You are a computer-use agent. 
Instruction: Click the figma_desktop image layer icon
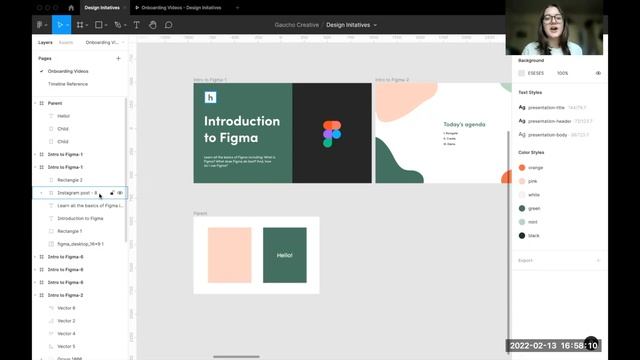pos(51,244)
